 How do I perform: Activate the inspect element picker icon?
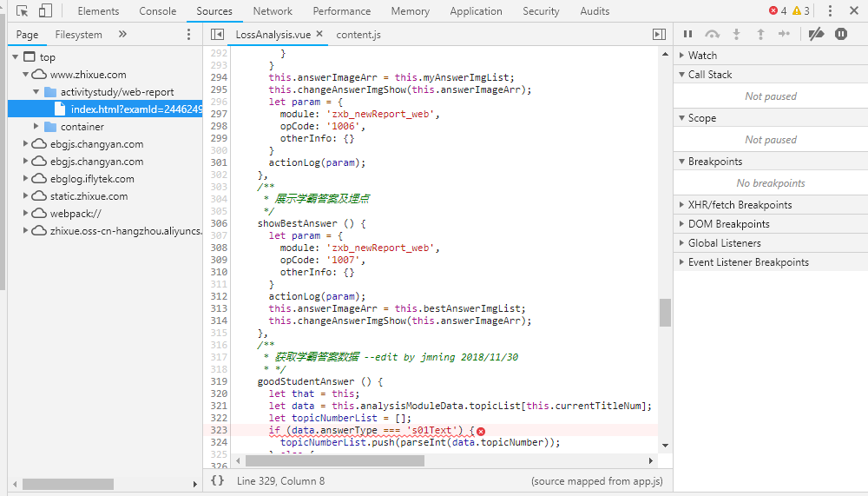coord(23,11)
